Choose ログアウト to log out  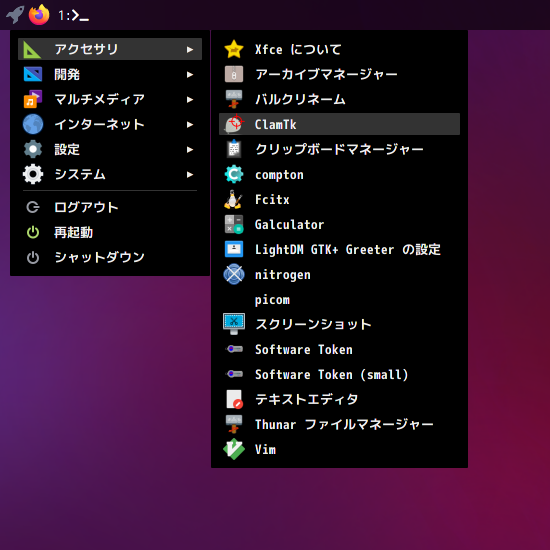[x=110, y=207]
